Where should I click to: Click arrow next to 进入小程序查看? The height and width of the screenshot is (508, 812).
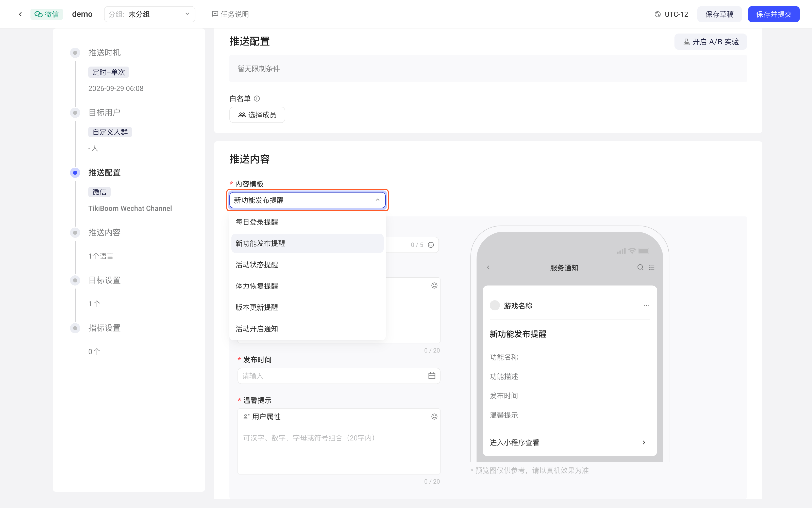point(644,442)
